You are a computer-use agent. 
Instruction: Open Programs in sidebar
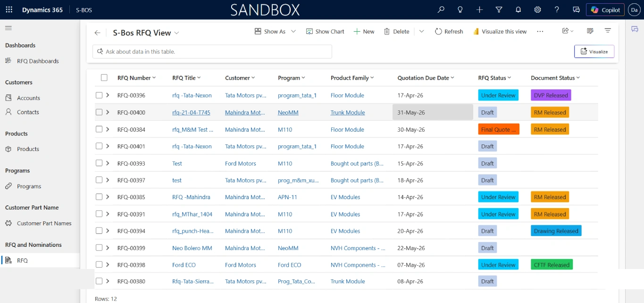click(x=29, y=186)
